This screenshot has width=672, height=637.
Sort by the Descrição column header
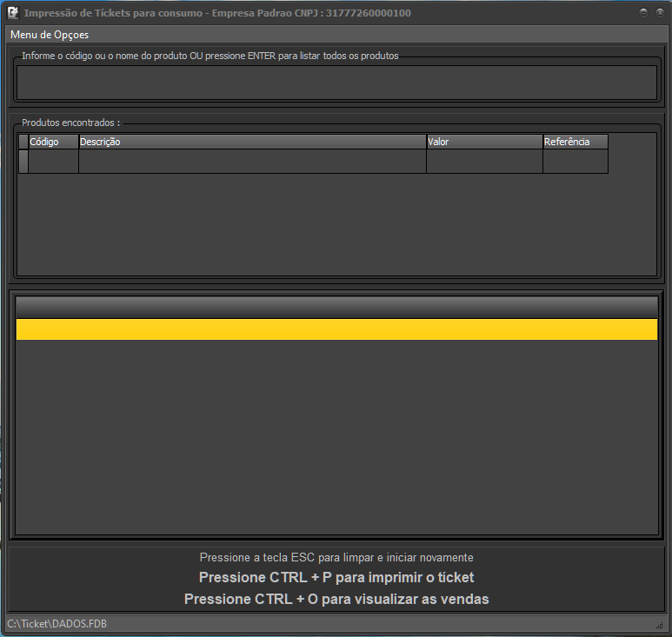tap(252, 142)
